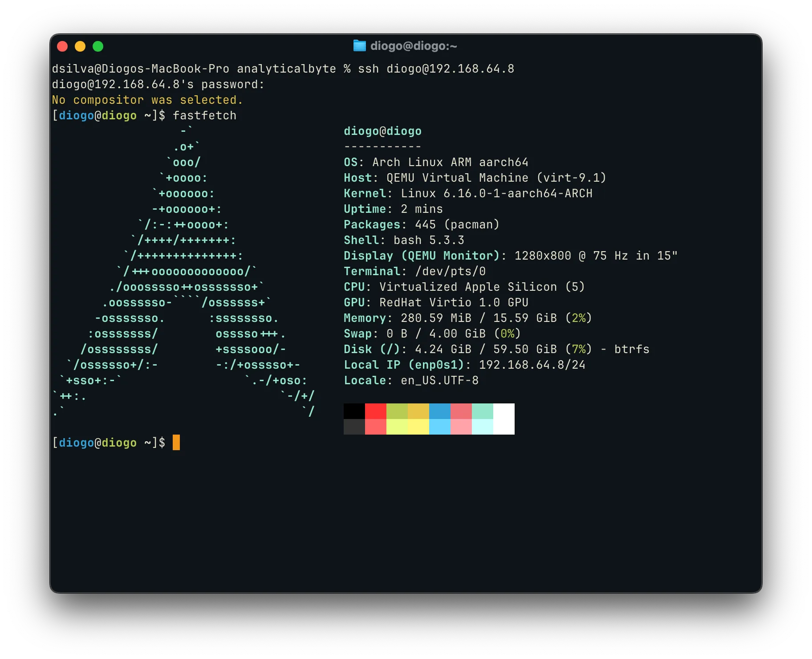Click the Shell: bash 5.3.3 line
Screen dimensions: 812x659
[404, 240]
